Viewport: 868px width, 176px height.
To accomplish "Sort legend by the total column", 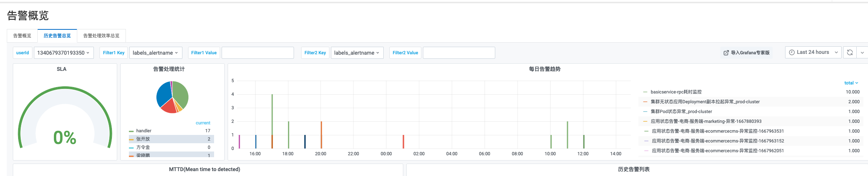I will [851, 83].
